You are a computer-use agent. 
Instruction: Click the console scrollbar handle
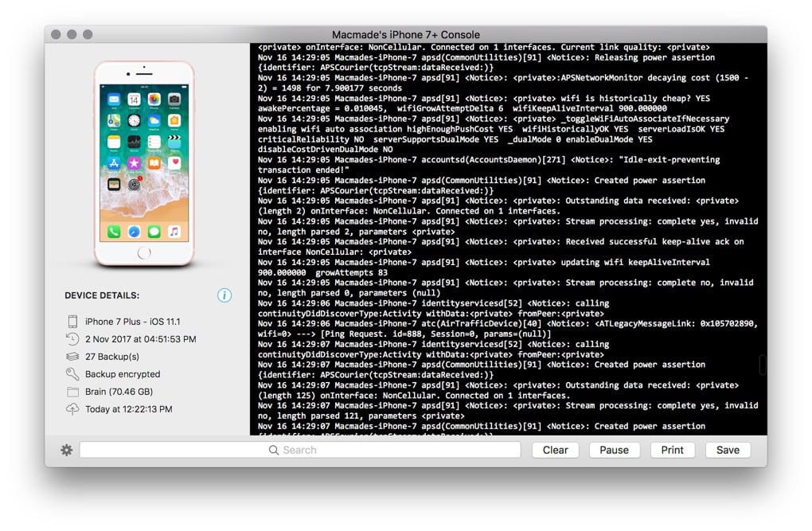[x=763, y=365]
